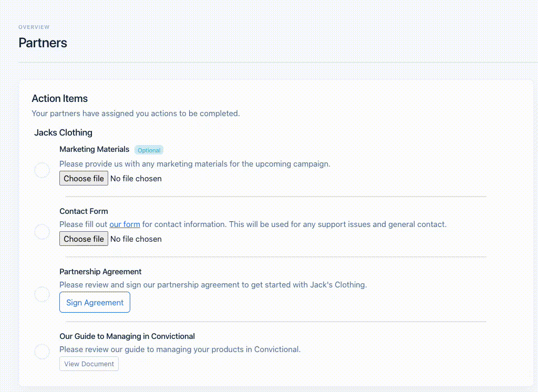The image size is (538, 392).
Task: Choose file for Marketing Materials
Action: [84, 178]
